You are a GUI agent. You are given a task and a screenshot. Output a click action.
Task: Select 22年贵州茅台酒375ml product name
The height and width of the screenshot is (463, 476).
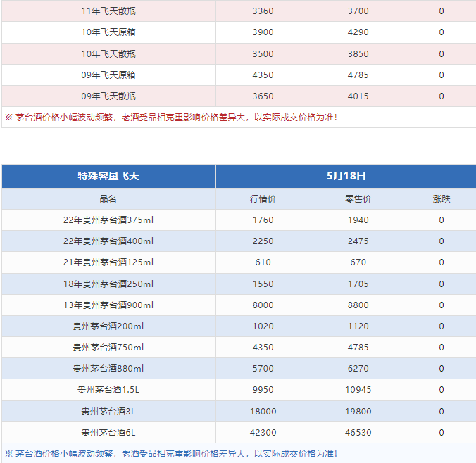pos(108,220)
